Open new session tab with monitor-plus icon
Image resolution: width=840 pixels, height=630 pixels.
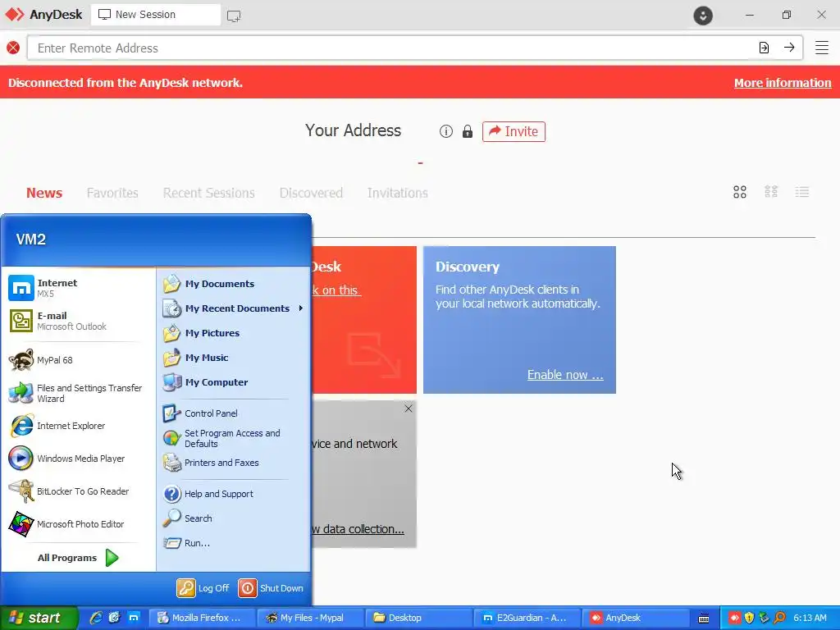click(234, 16)
